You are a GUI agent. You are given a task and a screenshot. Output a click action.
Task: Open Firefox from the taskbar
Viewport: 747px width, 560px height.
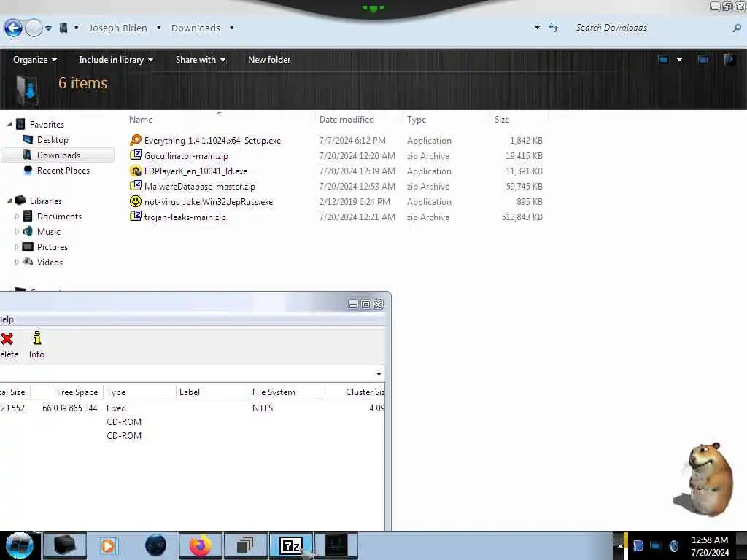click(201, 545)
